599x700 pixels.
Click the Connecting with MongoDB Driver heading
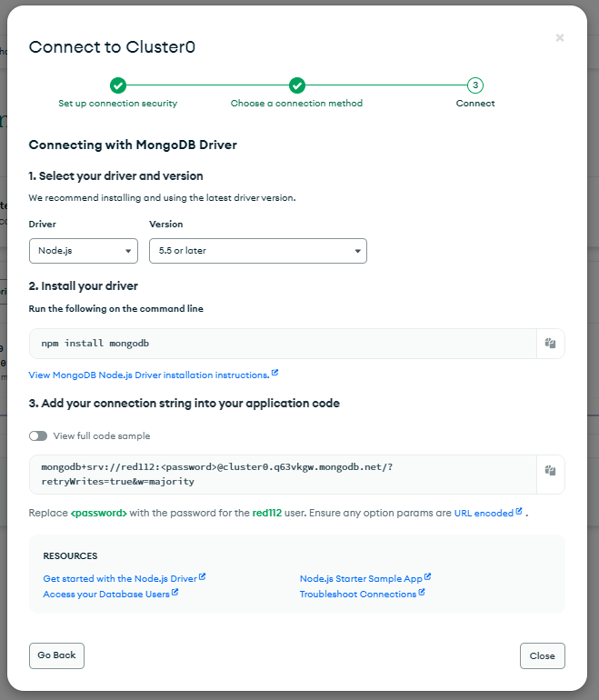133,145
